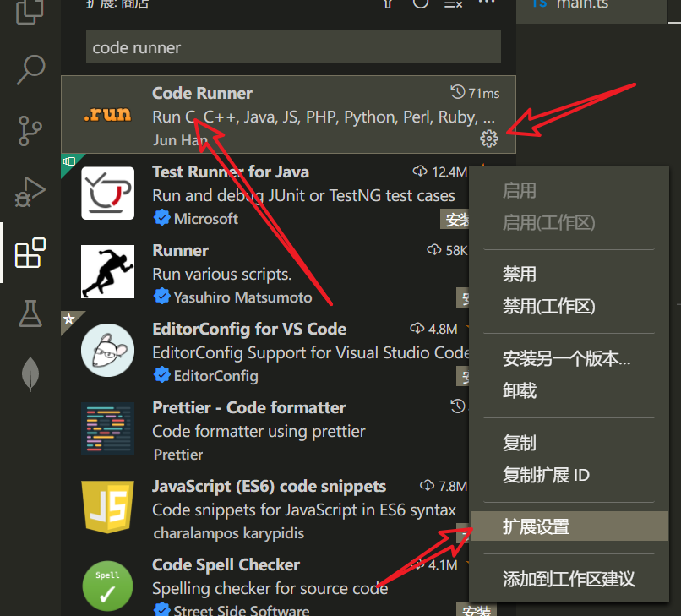
Task: Open the MongoDB leaf view
Action: (x=30, y=374)
